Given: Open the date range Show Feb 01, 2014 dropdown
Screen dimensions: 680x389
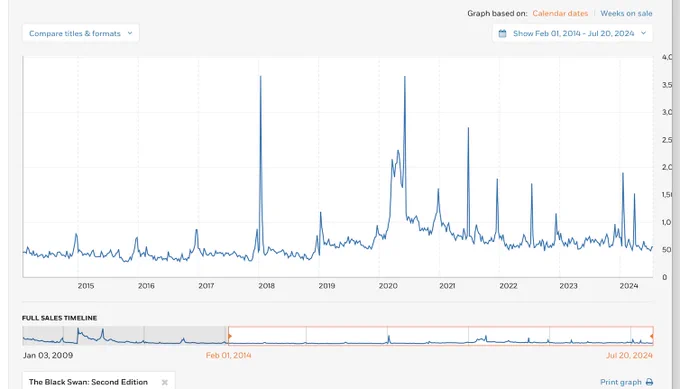Looking at the screenshot, I should click(x=572, y=33).
